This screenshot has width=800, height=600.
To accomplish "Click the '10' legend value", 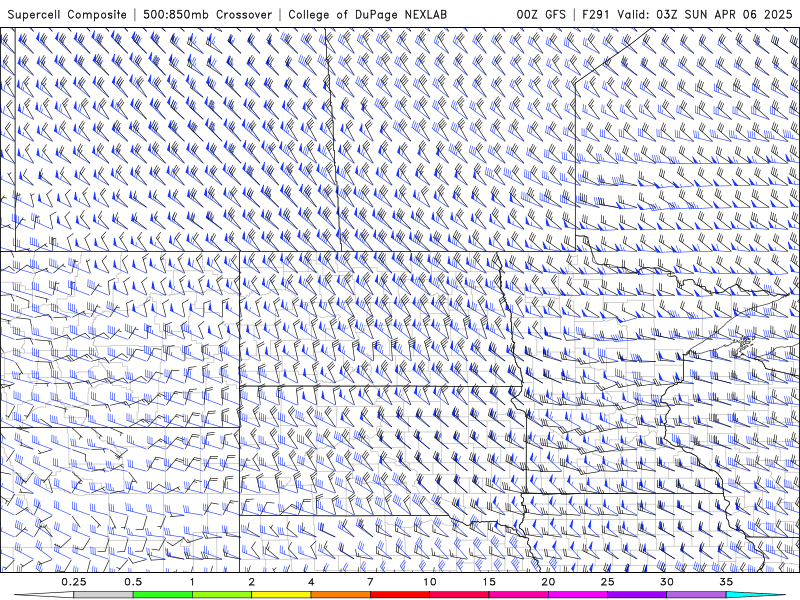I will click(430, 582).
